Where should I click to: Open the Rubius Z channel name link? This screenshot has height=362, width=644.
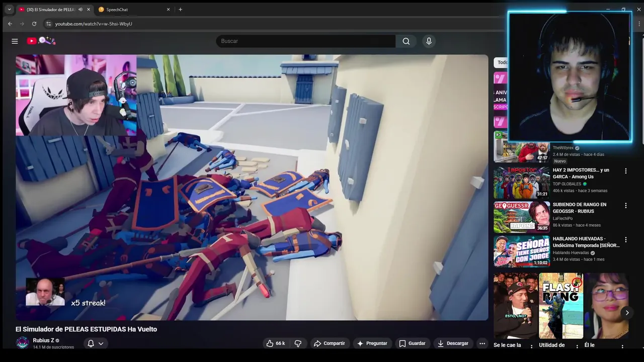point(43,340)
